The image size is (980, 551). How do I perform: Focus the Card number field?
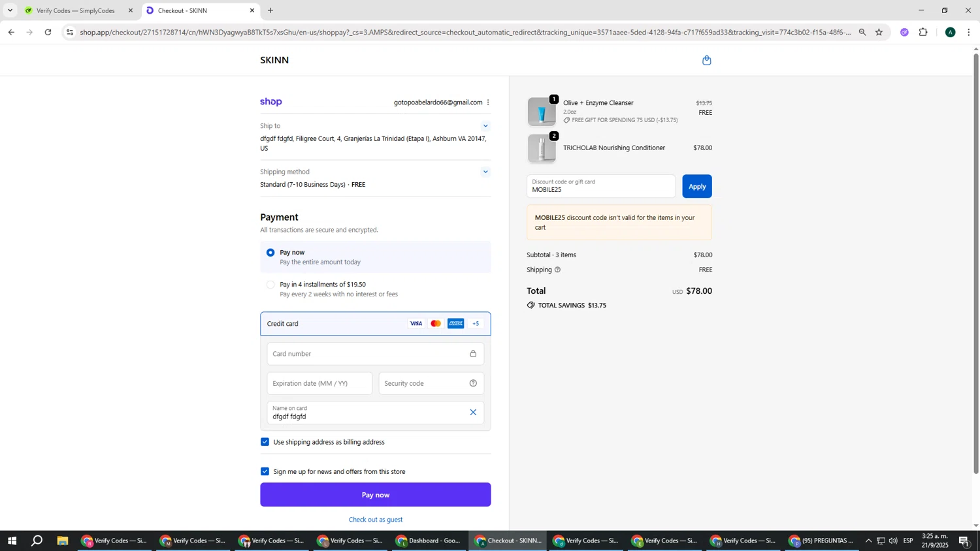[375, 354]
